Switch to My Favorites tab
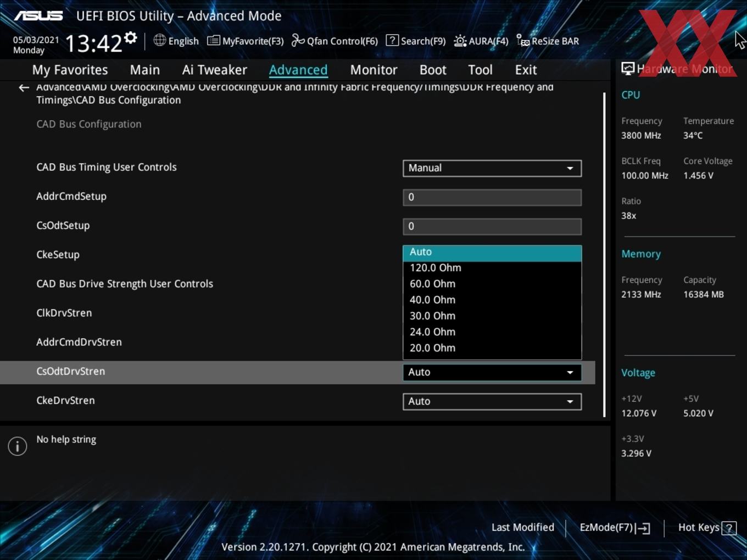The image size is (747, 560). tap(70, 70)
